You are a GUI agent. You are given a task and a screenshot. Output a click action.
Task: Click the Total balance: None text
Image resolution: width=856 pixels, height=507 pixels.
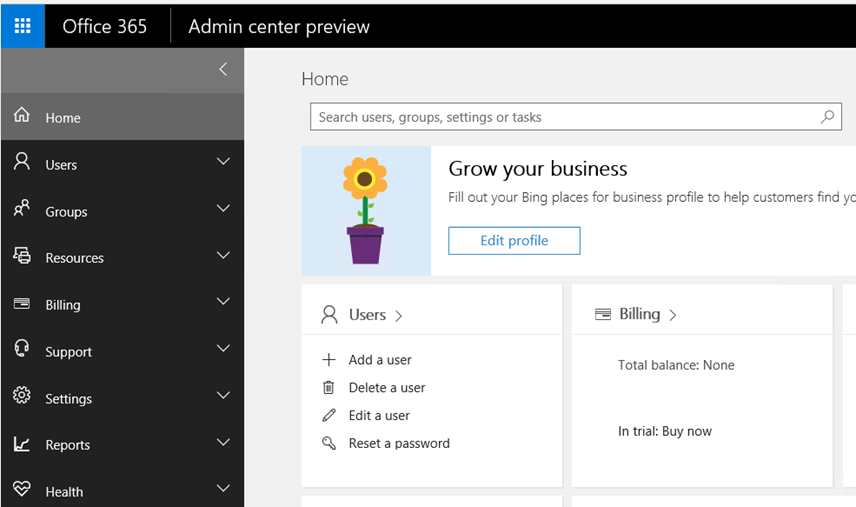point(676,365)
